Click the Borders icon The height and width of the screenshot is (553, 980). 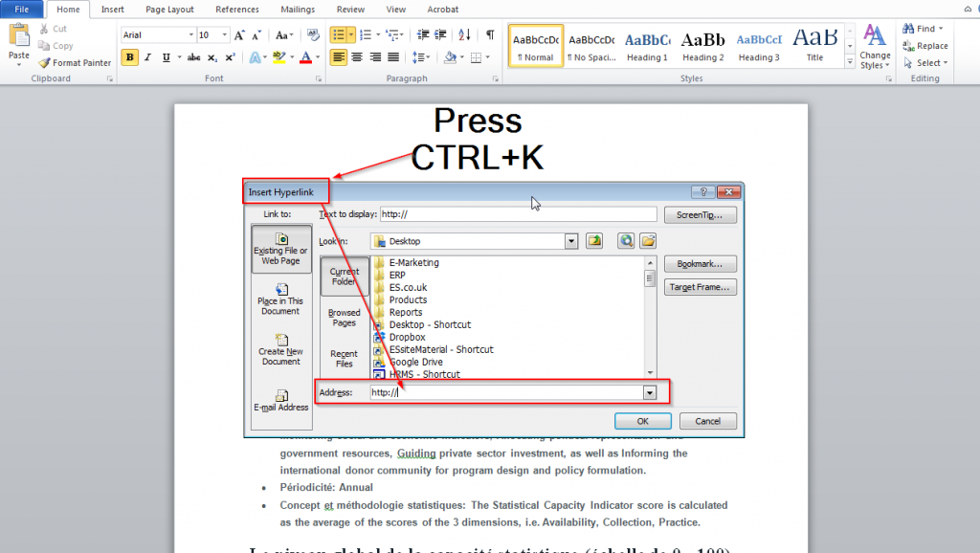[477, 57]
